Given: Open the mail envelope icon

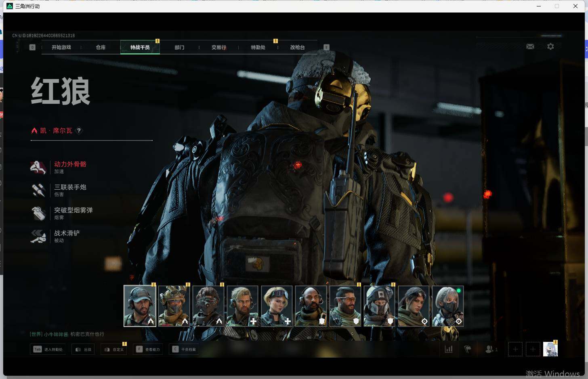Looking at the screenshot, I should (530, 46).
